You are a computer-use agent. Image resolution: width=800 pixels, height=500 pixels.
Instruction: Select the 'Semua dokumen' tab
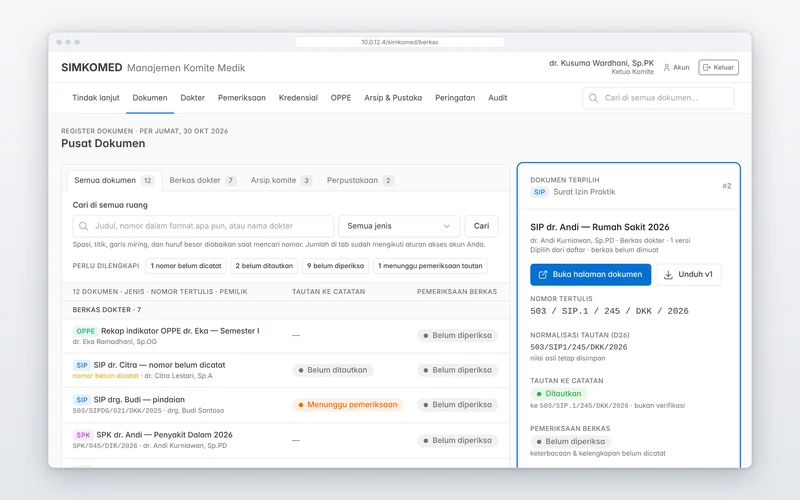tap(114, 181)
